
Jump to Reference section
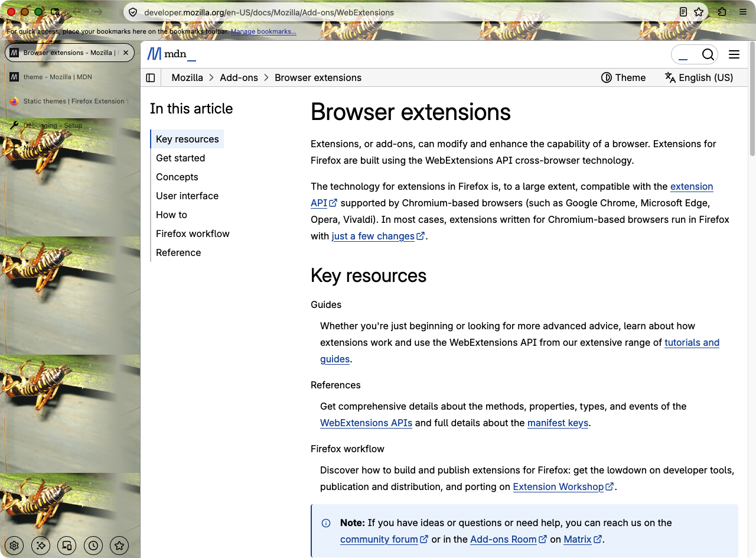178,252
